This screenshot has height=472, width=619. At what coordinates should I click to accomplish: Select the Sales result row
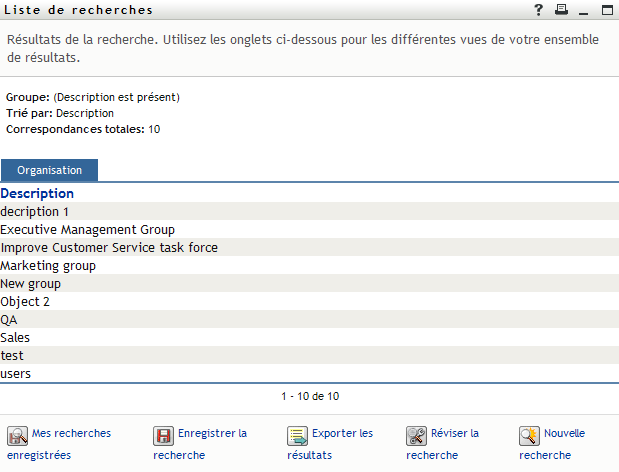pyautogui.click(x=15, y=338)
